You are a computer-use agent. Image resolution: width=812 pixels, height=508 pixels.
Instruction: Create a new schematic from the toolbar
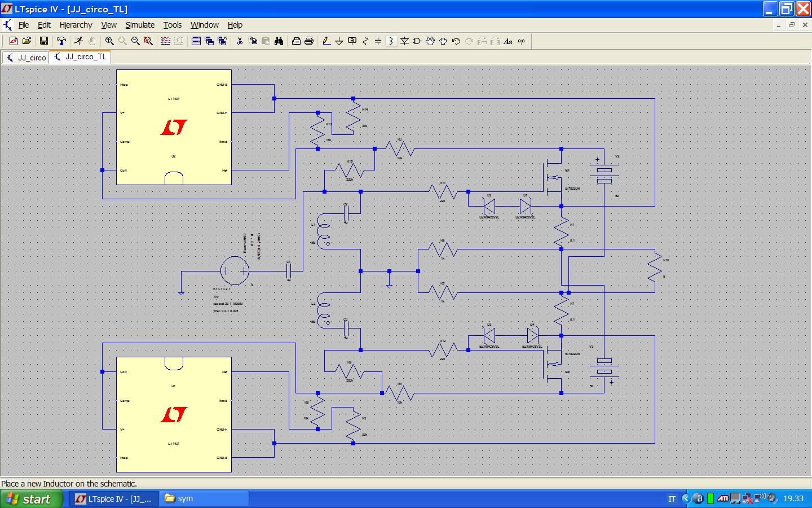click(x=14, y=41)
